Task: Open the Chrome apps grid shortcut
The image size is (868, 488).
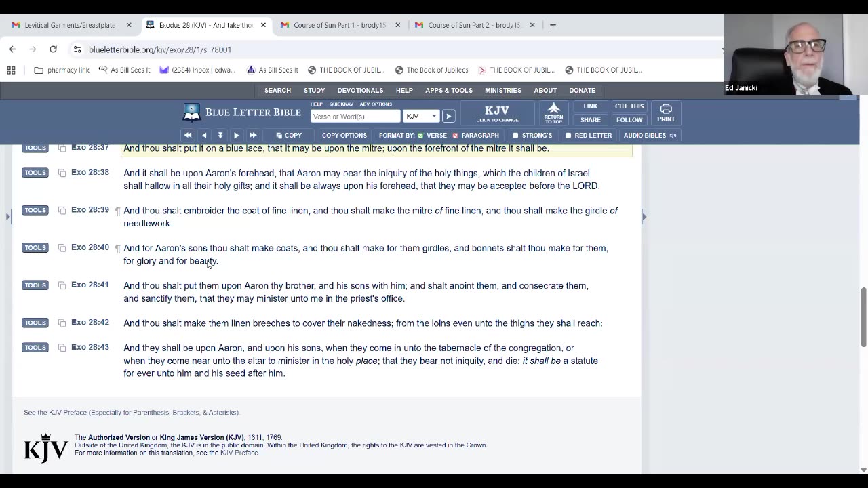Action: click(x=11, y=70)
